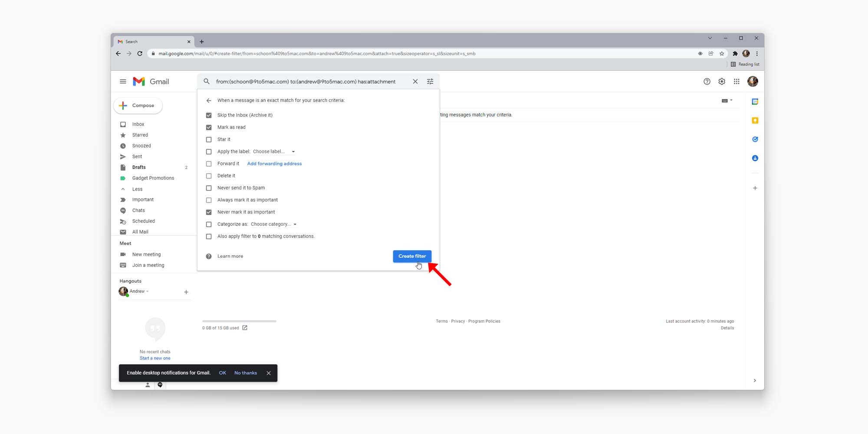Image resolution: width=868 pixels, height=434 pixels.
Task: Collapse sidebar labels with Less
Action: pyautogui.click(x=137, y=189)
